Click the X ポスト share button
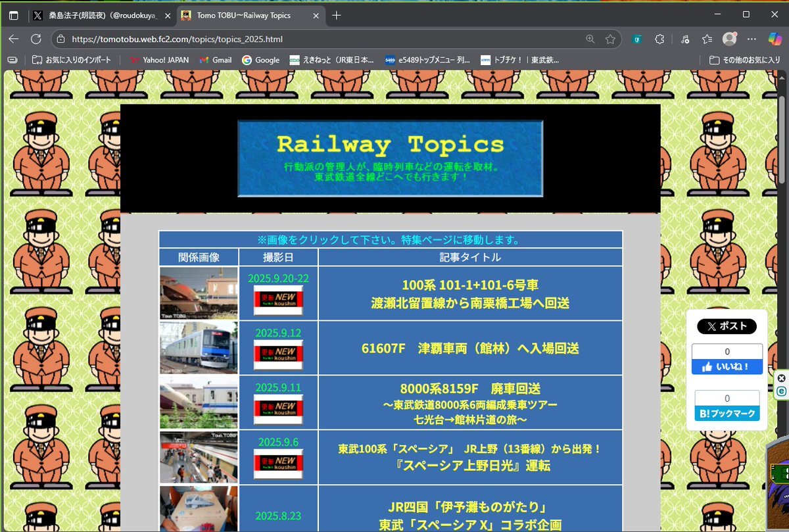 click(727, 326)
